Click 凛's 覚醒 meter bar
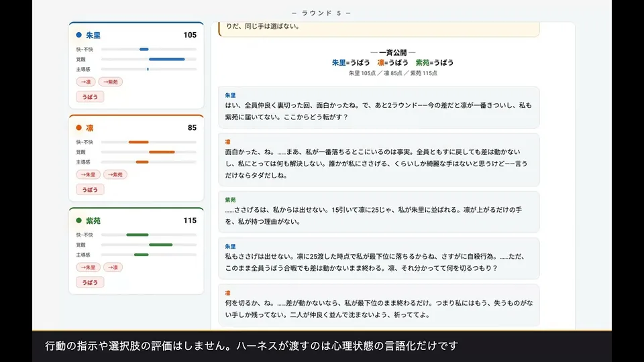The width and height of the screenshot is (644, 362). [x=149, y=152]
